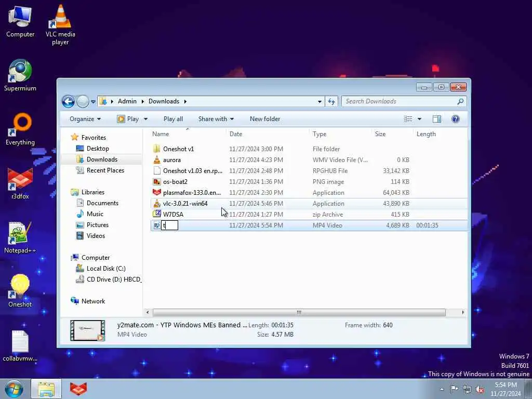Image resolution: width=532 pixels, height=399 pixels.
Task: Open the Play button dropdown arrow
Action: pos(145,119)
